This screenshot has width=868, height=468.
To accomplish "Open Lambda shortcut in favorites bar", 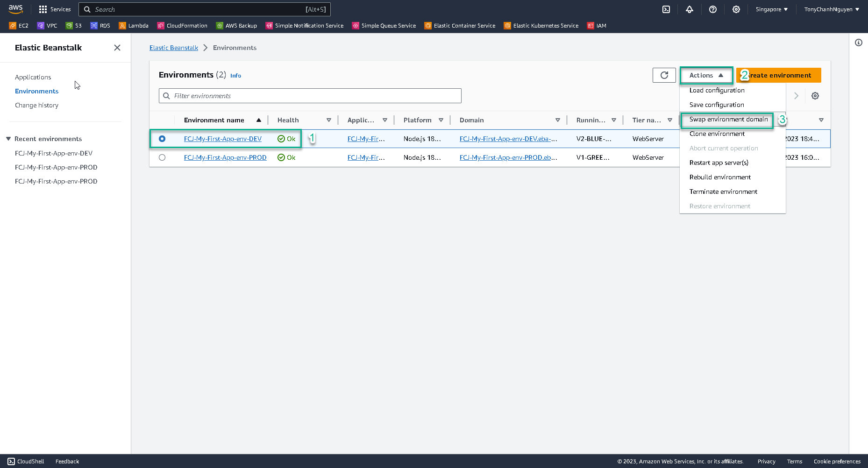I will pos(134,26).
